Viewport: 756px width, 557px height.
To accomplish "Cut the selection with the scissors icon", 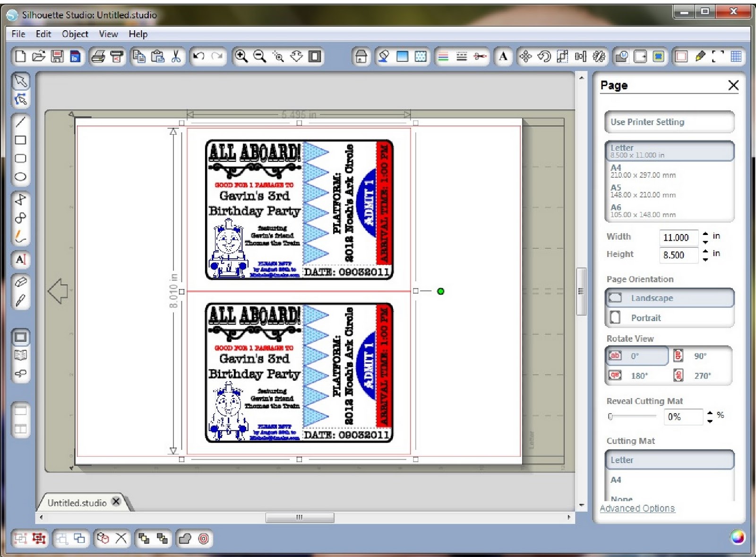I will pos(176,57).
